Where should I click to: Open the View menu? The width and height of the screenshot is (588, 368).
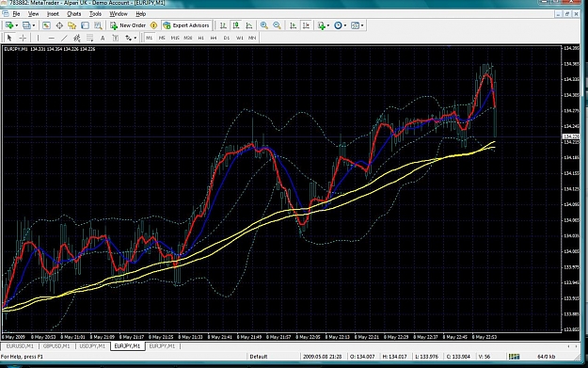click(x=33, y=14)
